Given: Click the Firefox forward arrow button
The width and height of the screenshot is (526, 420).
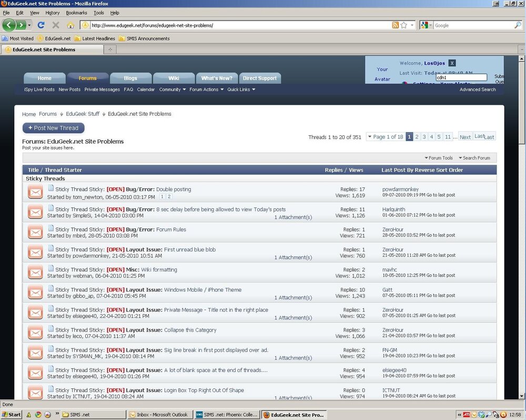Looking at the screenshot, I should (21, 25).
